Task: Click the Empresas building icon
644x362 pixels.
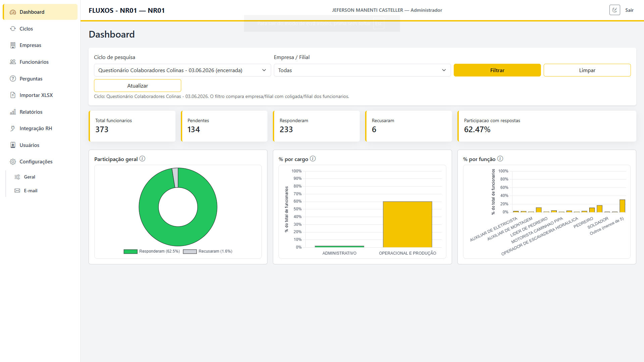Action: tap(13, 45)
